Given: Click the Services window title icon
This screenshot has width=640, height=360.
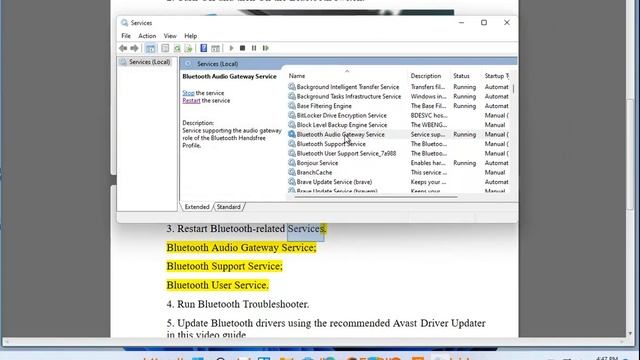Looking at the screenshot, I should pyautogui.click(x=124, y=23).
